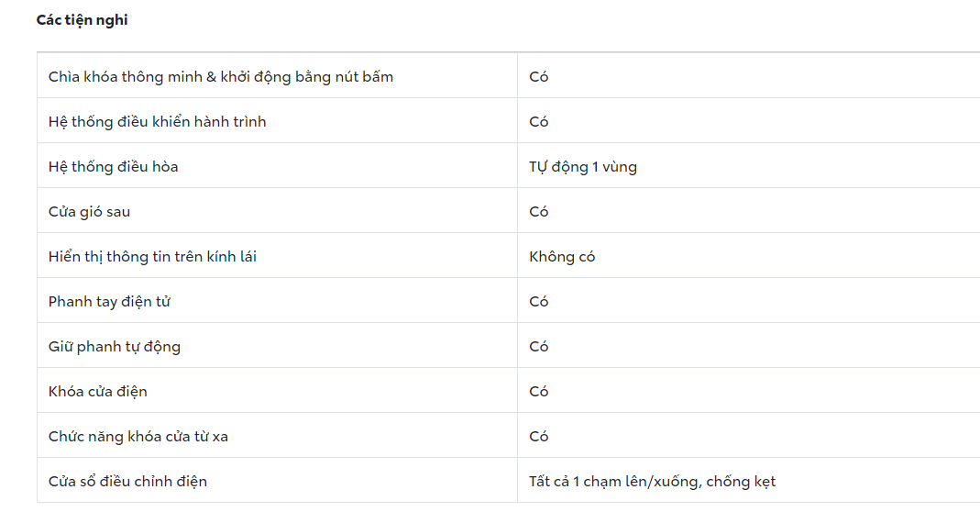This screenshot has width=980, height=512.
Task: Click 'Có' beside Hệ thống điều khiển hành trình
Action: point(539,122)
